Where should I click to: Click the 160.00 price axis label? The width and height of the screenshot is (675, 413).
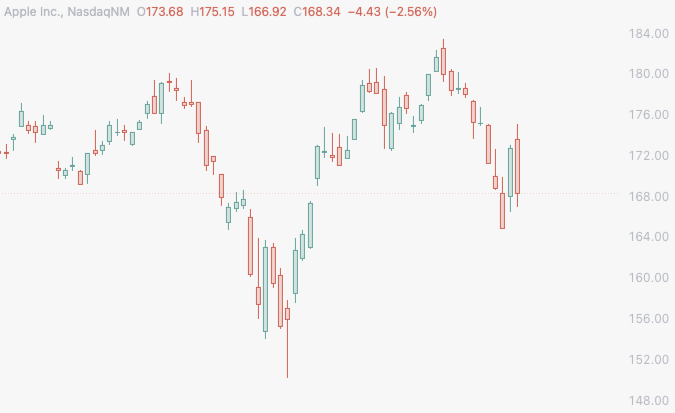pos(649,278)
